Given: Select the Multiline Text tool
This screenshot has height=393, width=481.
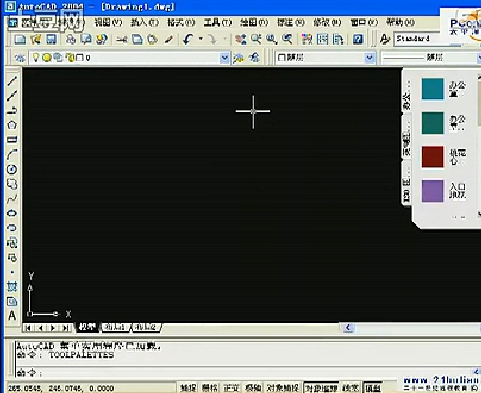Looking at the screenshot, I should (x=12, y=315).
